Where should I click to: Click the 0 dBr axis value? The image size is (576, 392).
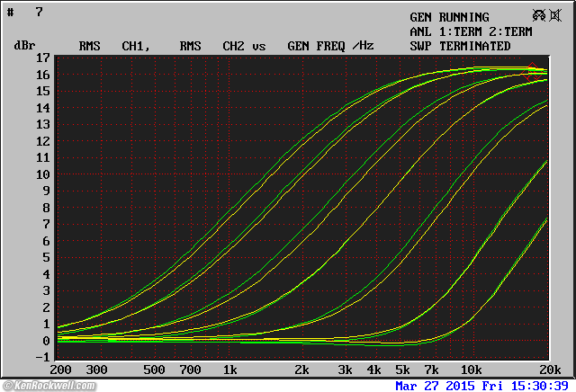[46, 341]
